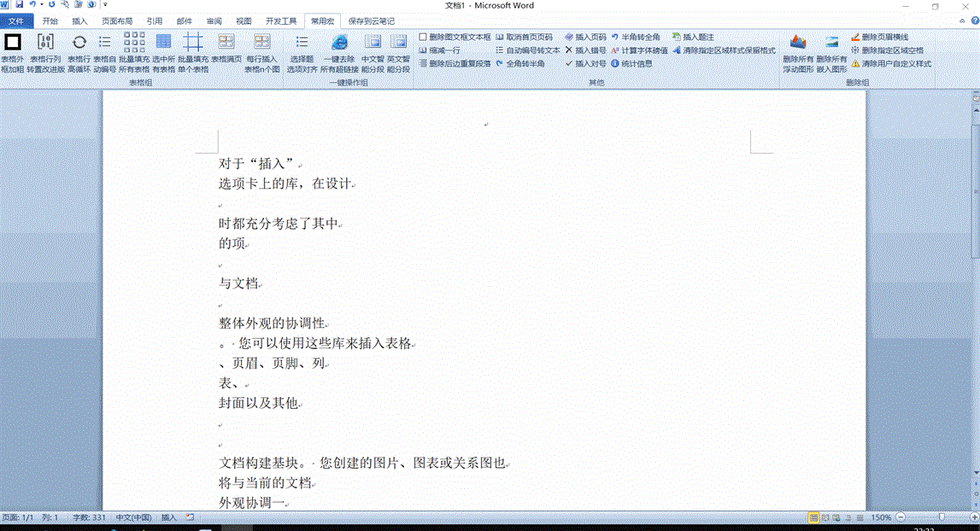980x531 pixels.
Task: Switch to Print Layout view in status bar
Action: 813,517
